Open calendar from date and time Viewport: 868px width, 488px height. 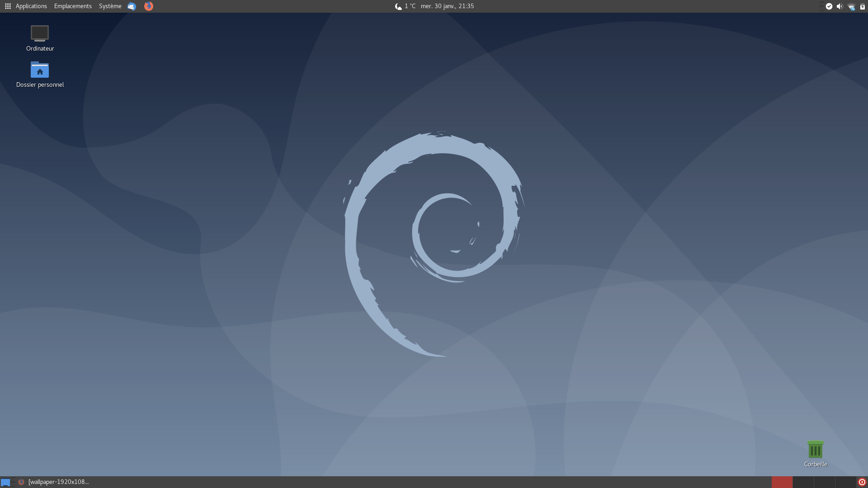click(x=447, y=6)
